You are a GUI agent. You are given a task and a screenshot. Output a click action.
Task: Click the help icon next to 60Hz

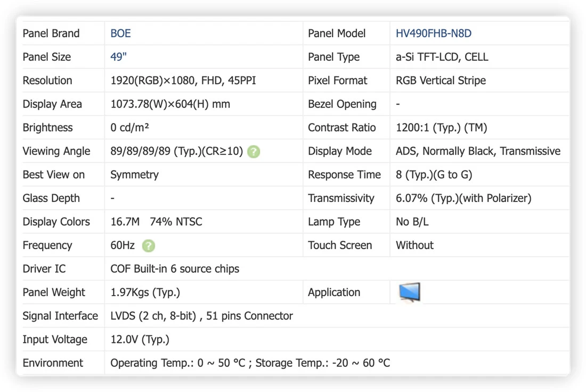(x=149, y=246)
